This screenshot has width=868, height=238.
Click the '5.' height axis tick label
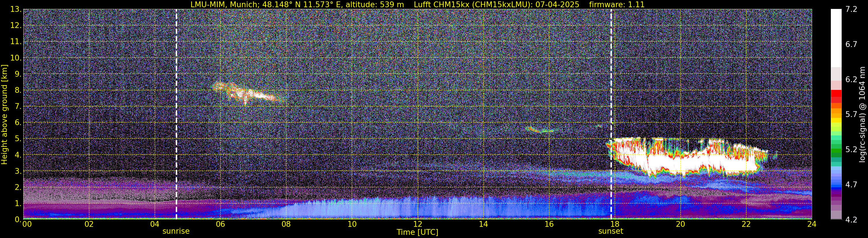(x=18, y=139)
